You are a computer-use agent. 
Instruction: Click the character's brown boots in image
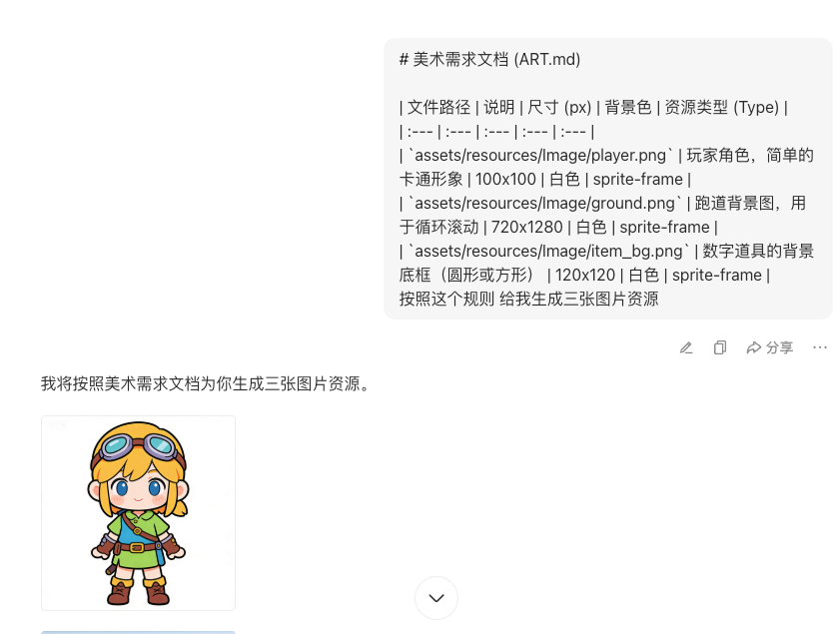(x=139, y=591)
